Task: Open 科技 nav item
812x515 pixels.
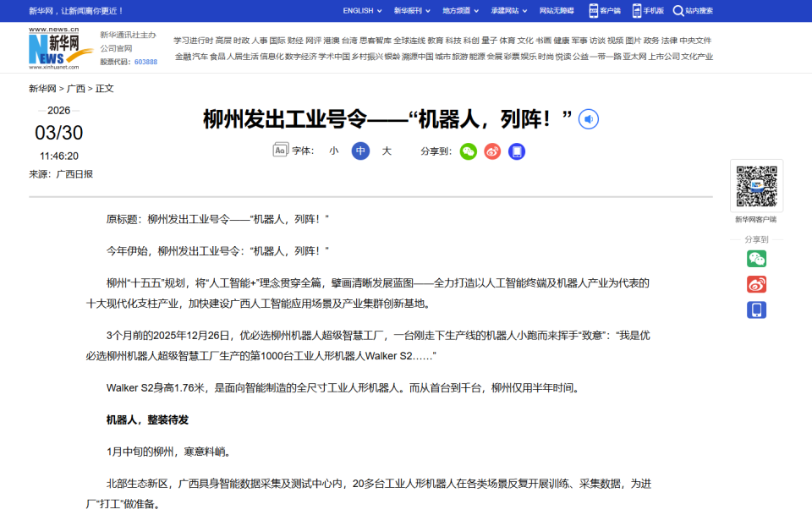Action: (453, 41)
